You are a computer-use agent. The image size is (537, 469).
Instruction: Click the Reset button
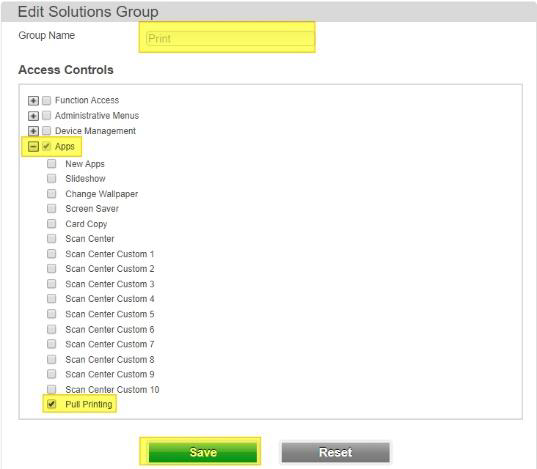[x=336, y=452]
